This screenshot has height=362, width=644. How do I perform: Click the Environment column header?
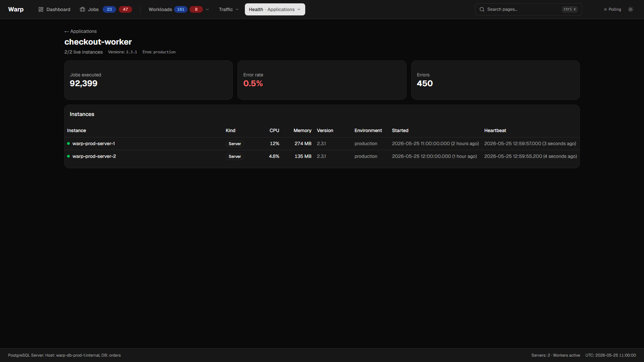click(x=368, y=130)
